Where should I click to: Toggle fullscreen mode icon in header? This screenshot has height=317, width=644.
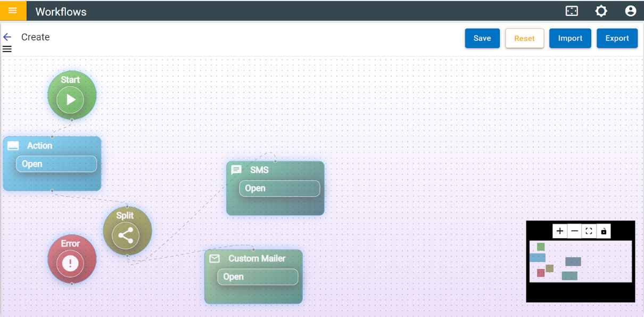[572, 11]
